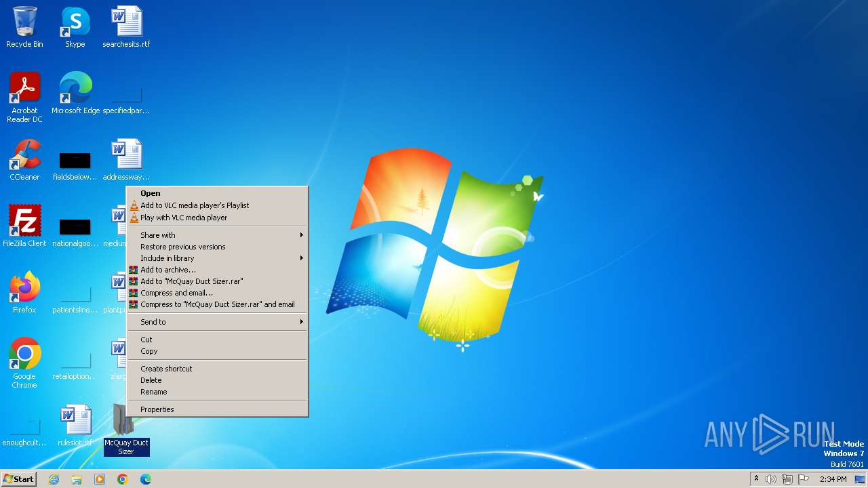
Task: Show hidden tray icons arrow
Action: [x=756, y=479]
